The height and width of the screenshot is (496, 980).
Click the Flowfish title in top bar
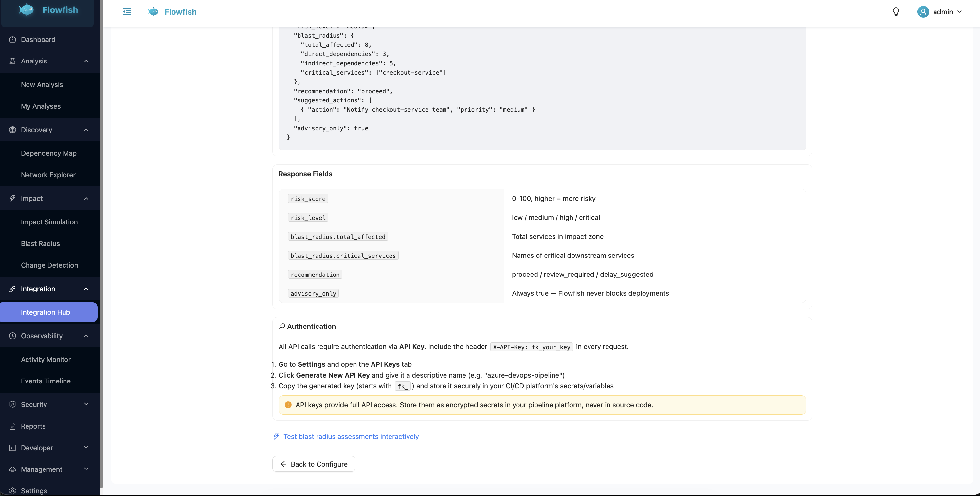click(180, 12)
